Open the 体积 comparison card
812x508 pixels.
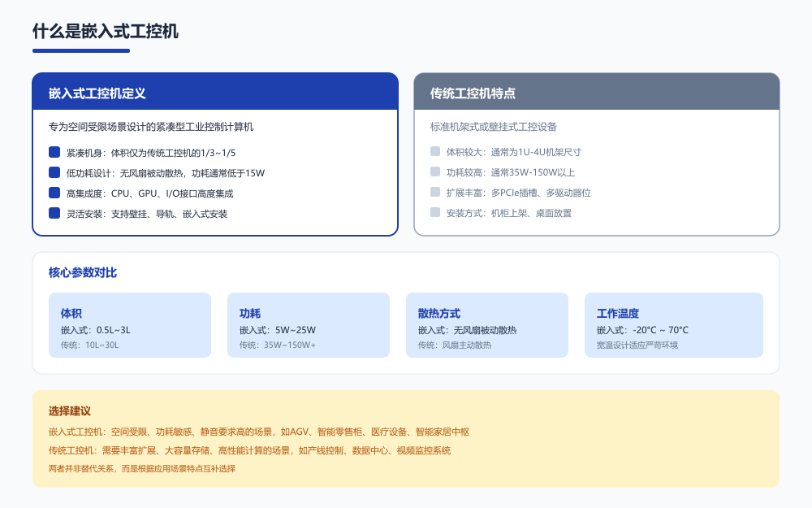[x=130, y=324]
